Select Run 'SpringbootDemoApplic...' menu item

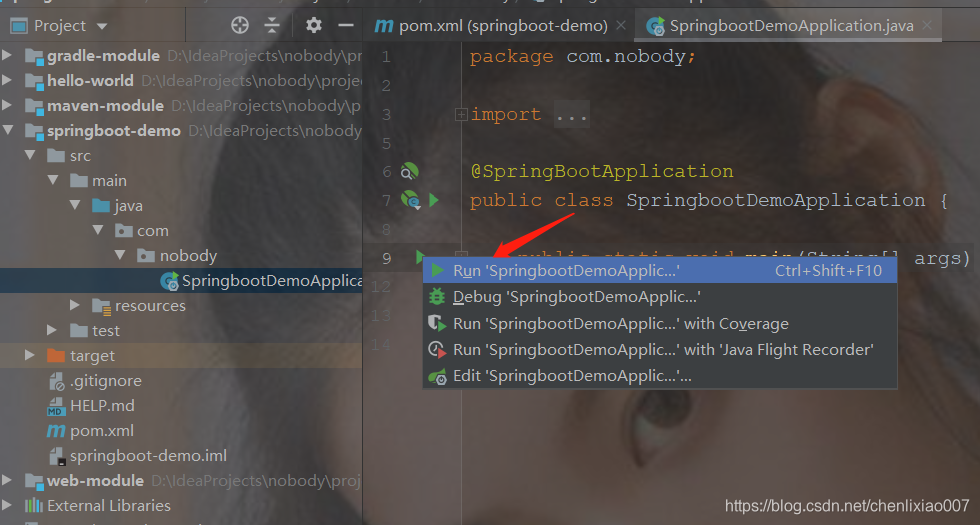[660, 271]
